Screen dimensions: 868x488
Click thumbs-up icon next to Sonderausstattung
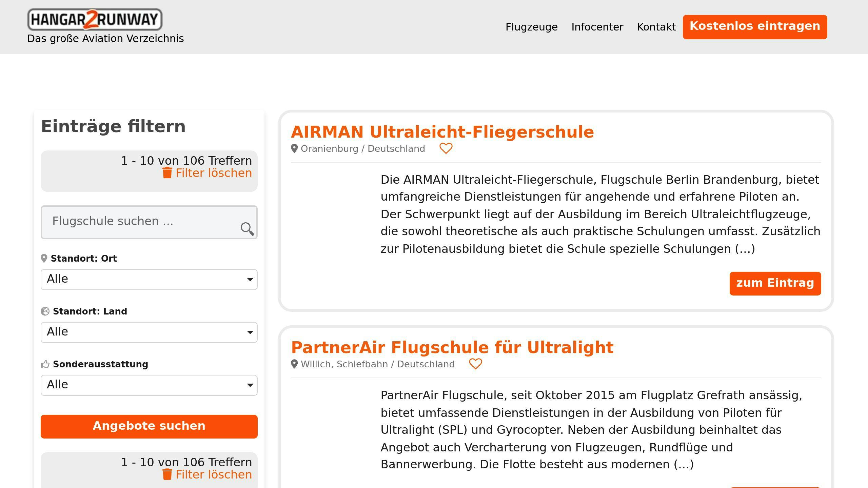[45, 364]
